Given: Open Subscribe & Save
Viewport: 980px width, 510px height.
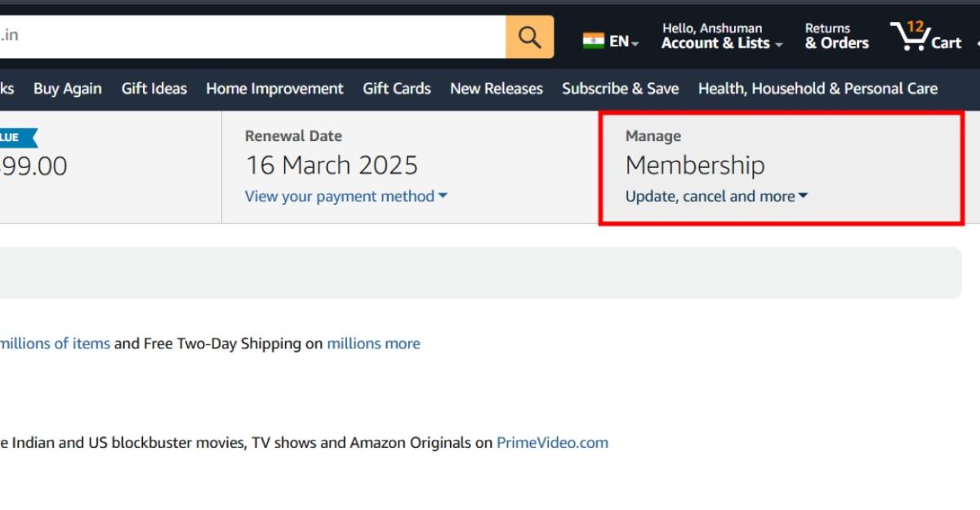Looking at the screenshot, I should (x=621, y=88).
